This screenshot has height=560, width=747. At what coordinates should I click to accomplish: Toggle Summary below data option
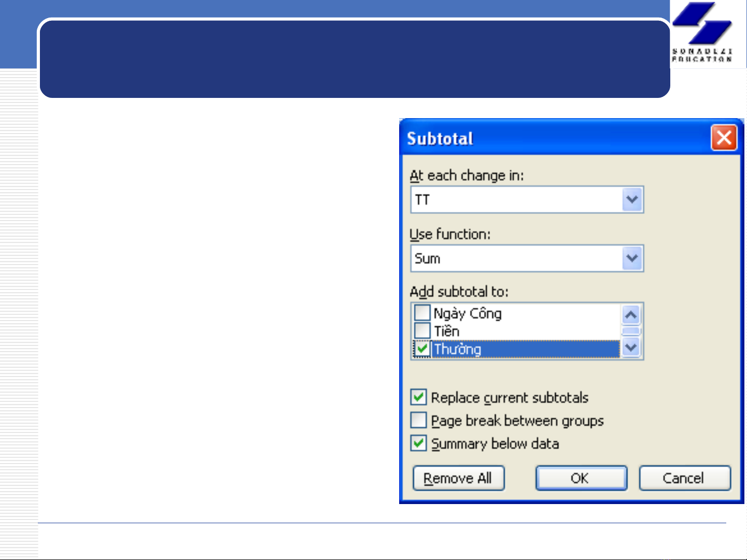[418, 443]
